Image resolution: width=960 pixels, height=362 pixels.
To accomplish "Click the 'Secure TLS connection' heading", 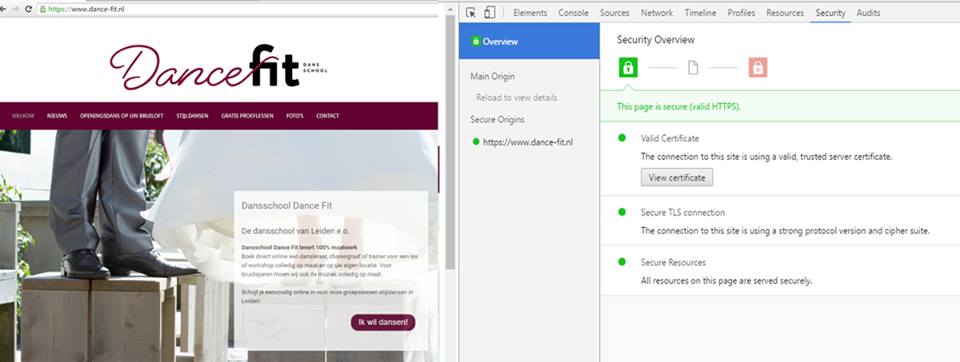I will click(683, 213).
